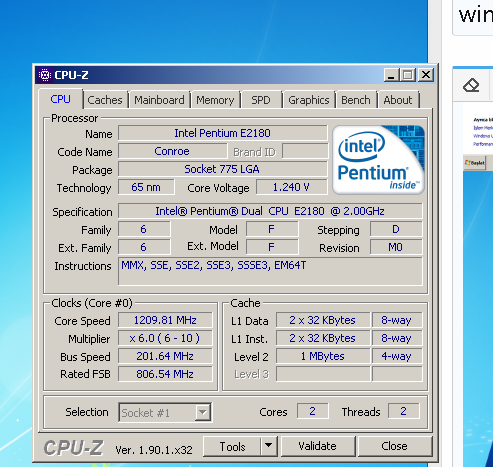Click the Revision value M0
Image resolution: width=493 pixels, height=467 pixels.
point(396,247)
